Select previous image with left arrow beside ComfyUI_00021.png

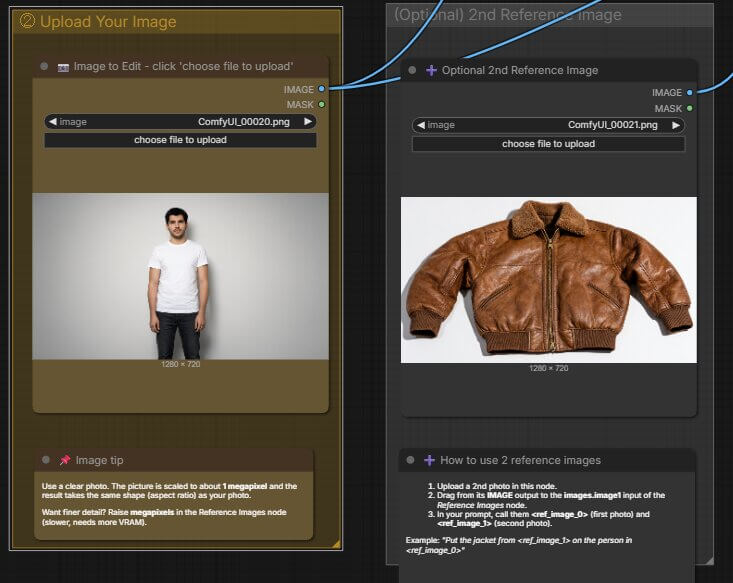point(421,125)
